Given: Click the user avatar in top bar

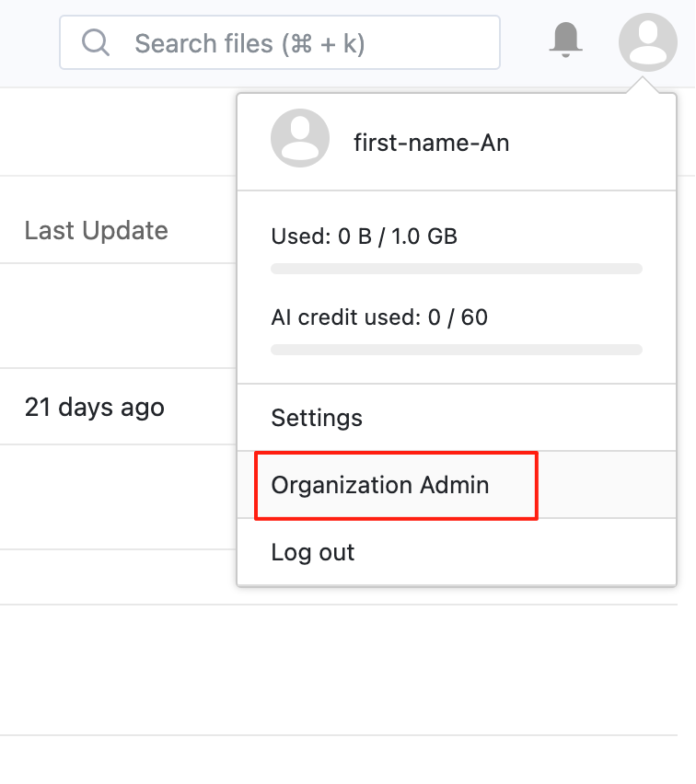Looking at the screenshot, I should [648, 42].
